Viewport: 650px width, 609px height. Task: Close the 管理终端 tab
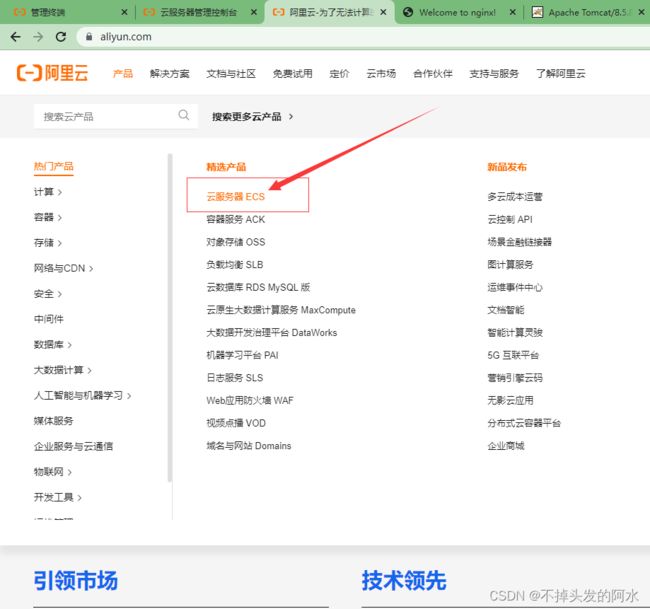(x=124, y=12)
